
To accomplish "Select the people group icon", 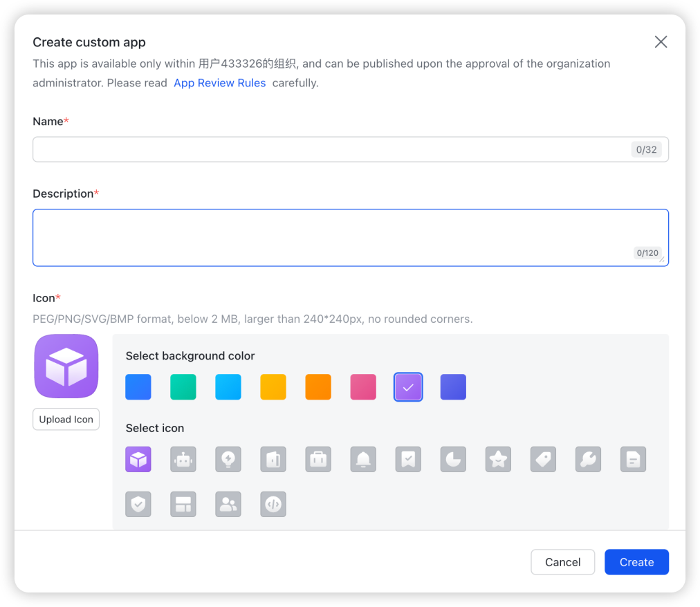I will pos(228,505).
